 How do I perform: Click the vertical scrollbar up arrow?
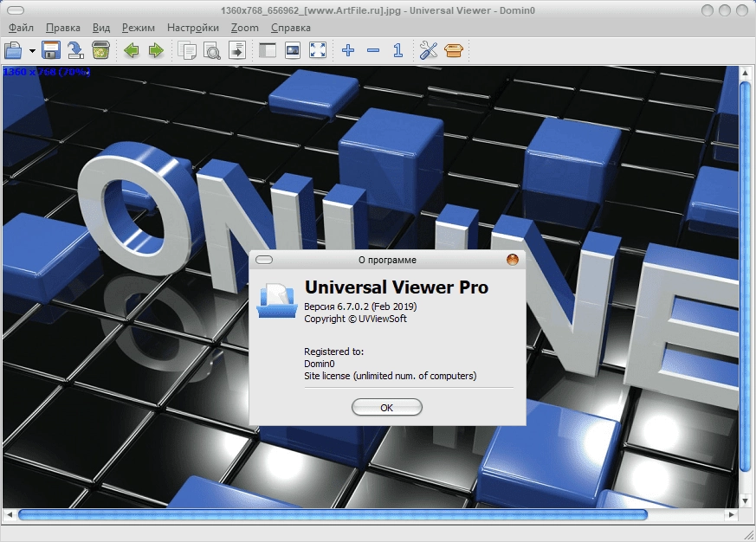745,73
